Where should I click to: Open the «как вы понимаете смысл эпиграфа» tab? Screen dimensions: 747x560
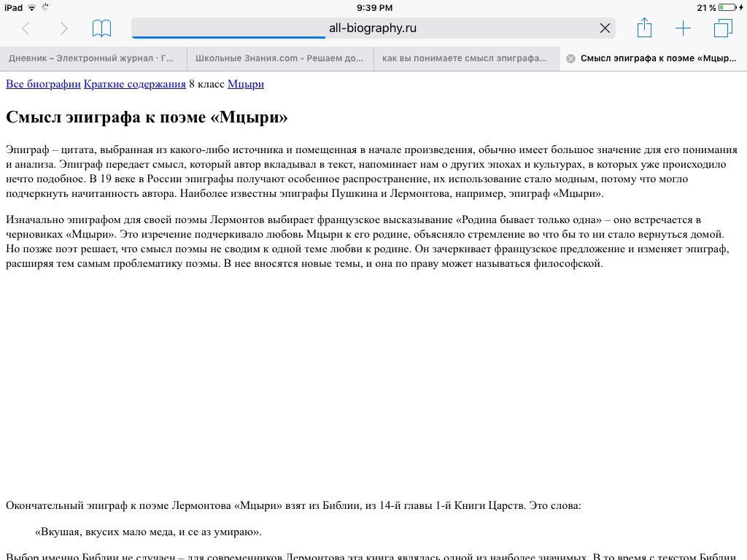(467, 58)
